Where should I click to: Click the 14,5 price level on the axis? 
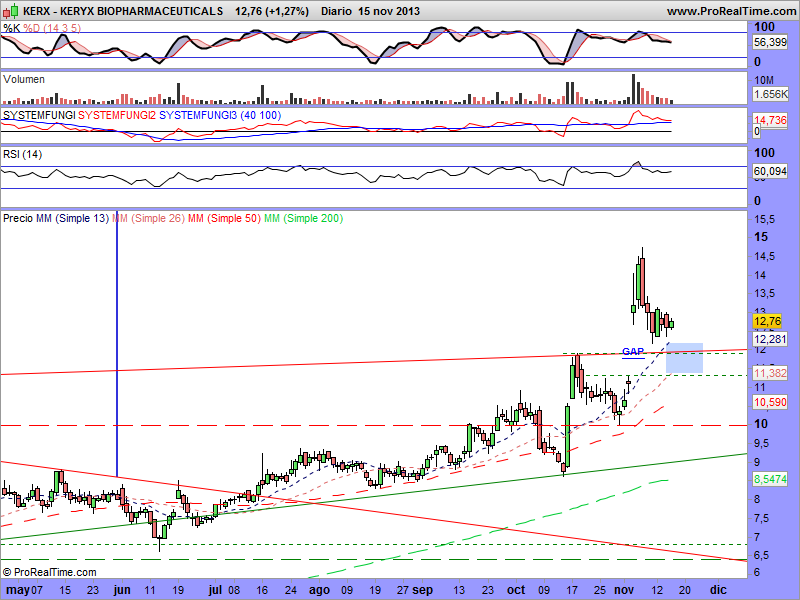click(x=764, y=256)
